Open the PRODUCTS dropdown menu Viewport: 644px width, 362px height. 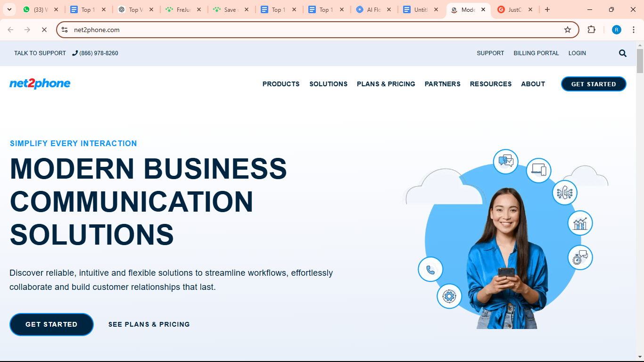(281, 84)
